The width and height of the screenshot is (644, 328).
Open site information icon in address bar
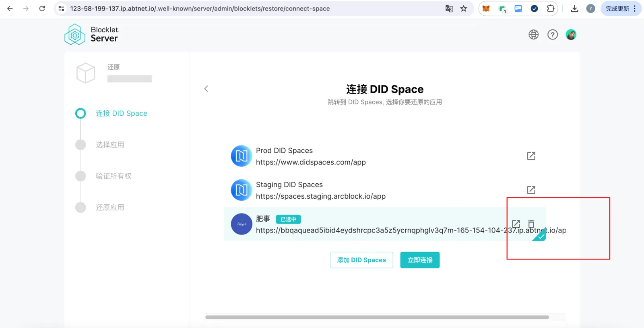pos(61,8)
